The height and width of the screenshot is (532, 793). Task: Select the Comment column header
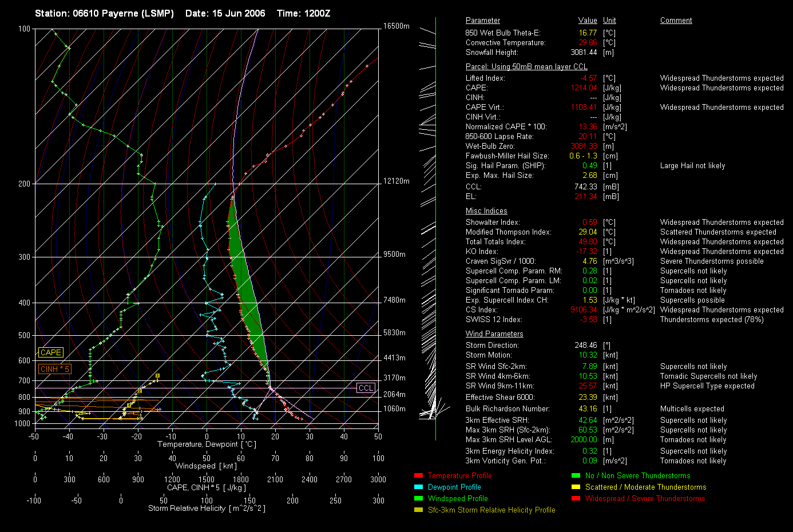pyautogui.click(x=676, y=20)
